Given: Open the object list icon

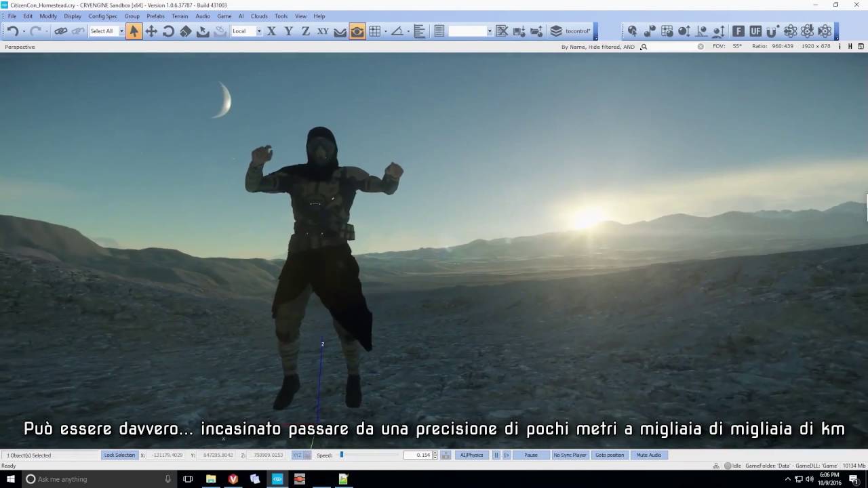Looking at the screenshot, I should click(439, 31).
